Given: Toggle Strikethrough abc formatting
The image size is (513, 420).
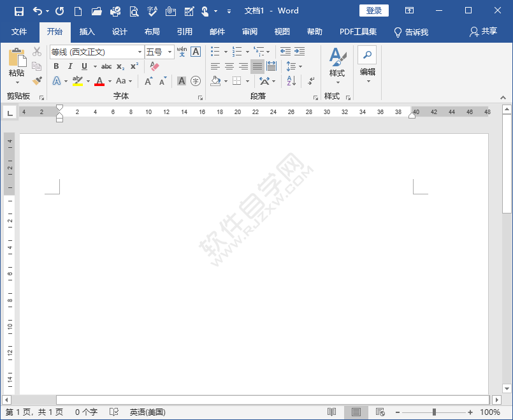Looking at the screenshot, I should tap(106, 66).
